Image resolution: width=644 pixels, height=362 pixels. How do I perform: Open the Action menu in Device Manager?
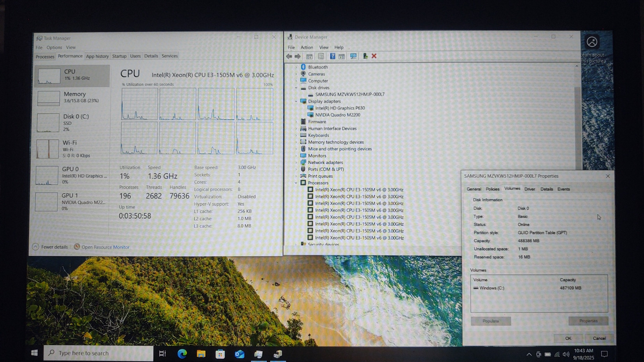(x=307, y=47)
